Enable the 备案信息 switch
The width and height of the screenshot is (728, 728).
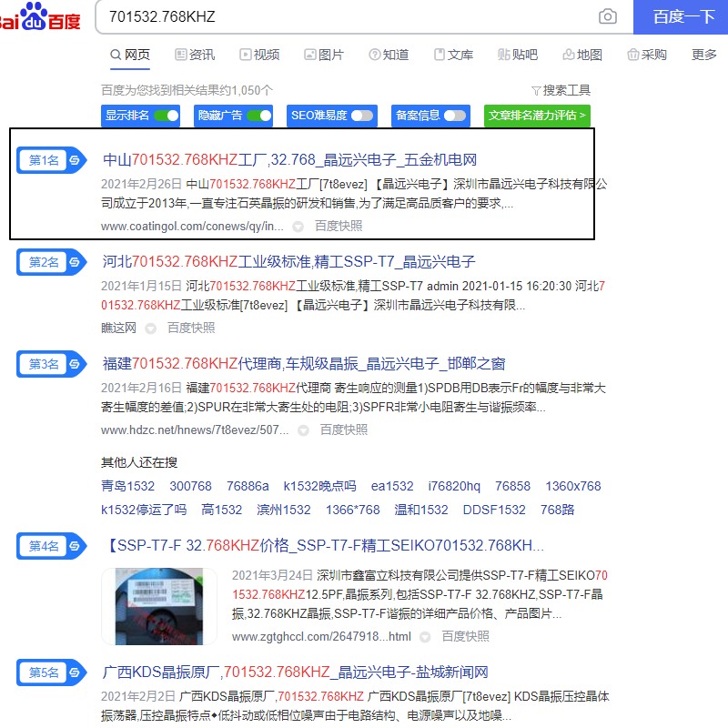click(455, 116)
